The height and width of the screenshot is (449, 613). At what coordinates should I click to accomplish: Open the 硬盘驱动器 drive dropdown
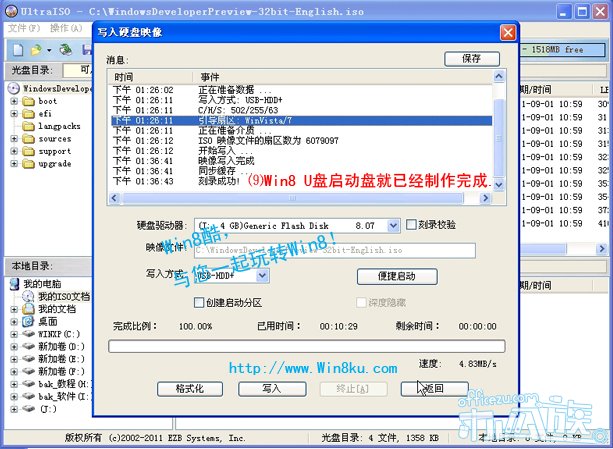pyautogui.click(x=393, y=225)
